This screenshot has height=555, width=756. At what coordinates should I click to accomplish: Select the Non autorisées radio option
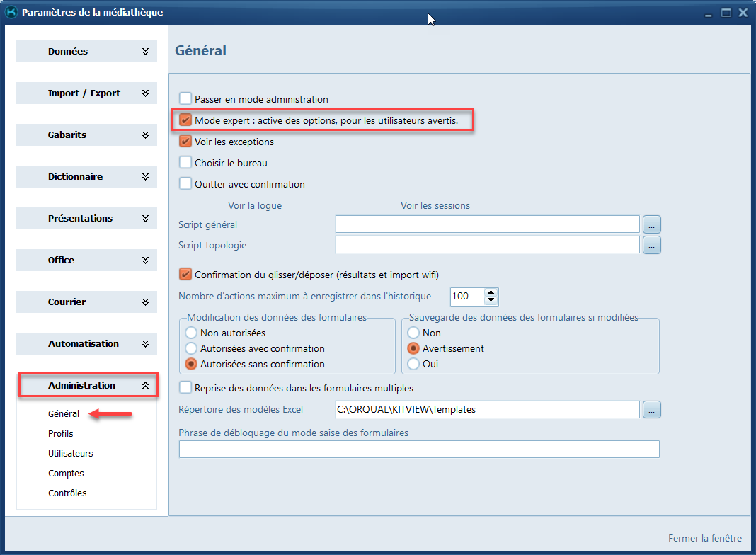(x=190, y=333)
